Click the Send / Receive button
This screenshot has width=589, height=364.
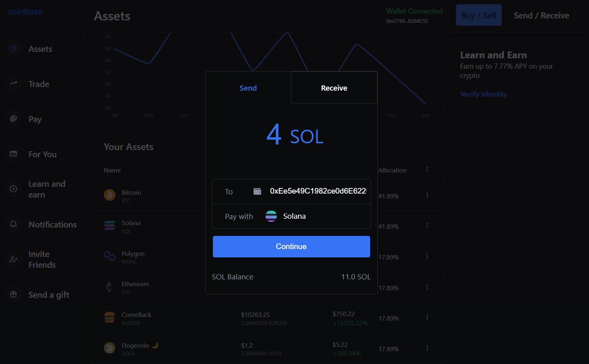[541, 15]
